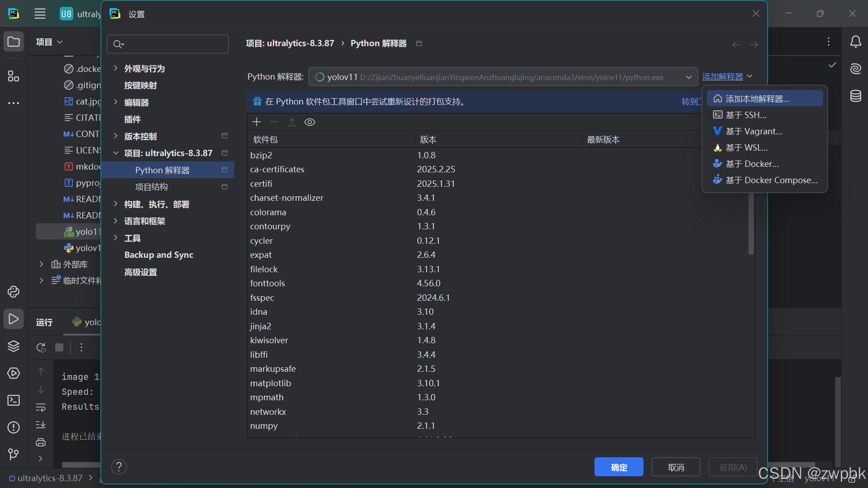Image resolution: width=868 pixels, height=488 pixels.
Task: Select 基于 Docker menu entry
Action: point(764,164)
